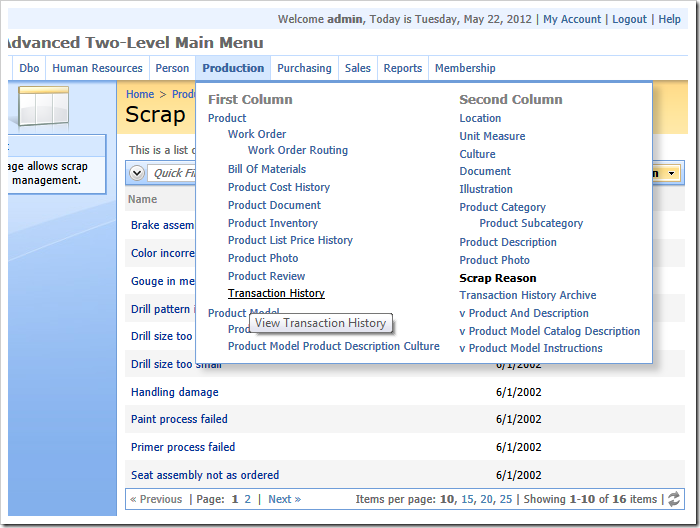Screen dimensions: 700x528
Task: Open the Membership menu
Action: coord(464,68)
